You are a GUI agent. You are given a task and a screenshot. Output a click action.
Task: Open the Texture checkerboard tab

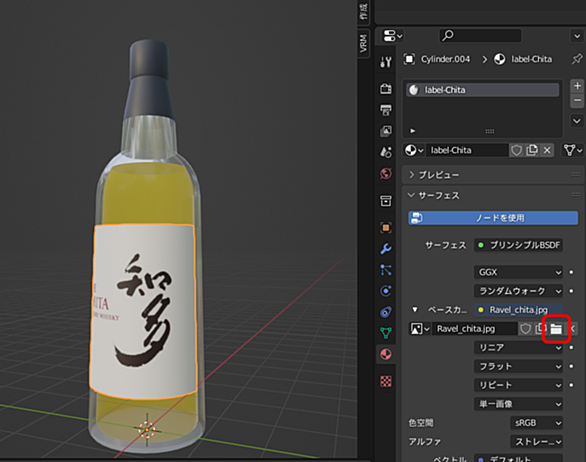pyautogui.click(x=386, y=381)
